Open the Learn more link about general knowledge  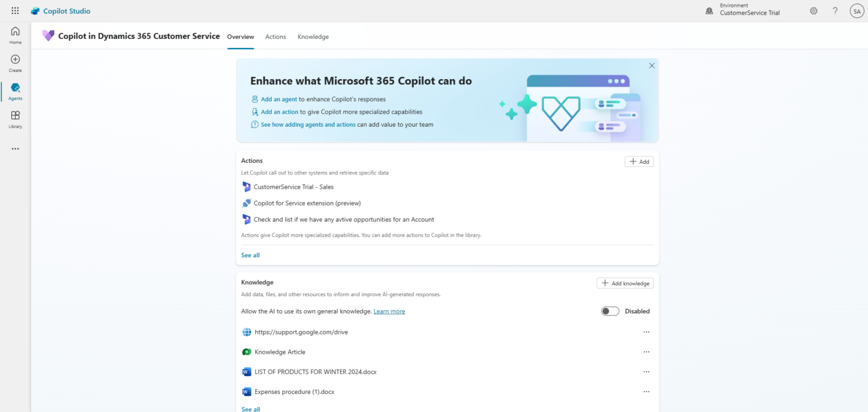click(389, 311)
